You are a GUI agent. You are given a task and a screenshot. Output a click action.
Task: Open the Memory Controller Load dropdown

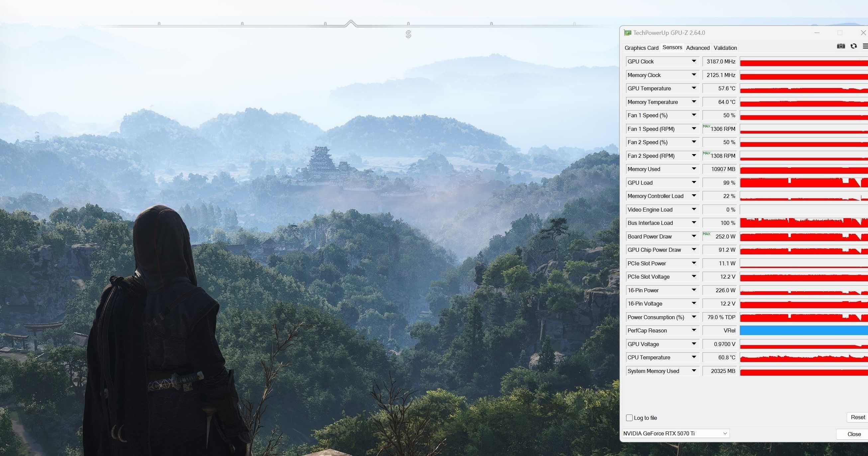coord(694,196)
